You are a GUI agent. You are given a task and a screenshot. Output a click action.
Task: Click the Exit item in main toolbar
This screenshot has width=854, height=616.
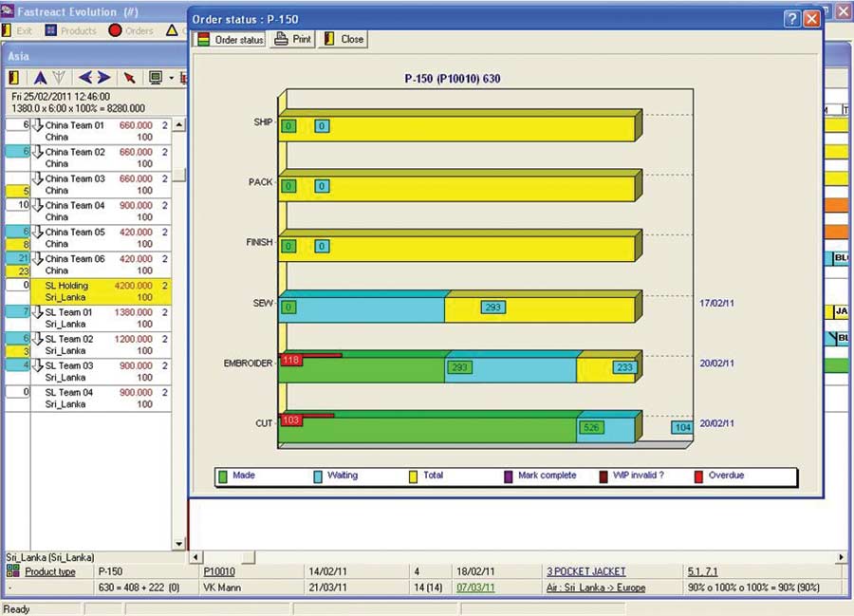point(18,30)
